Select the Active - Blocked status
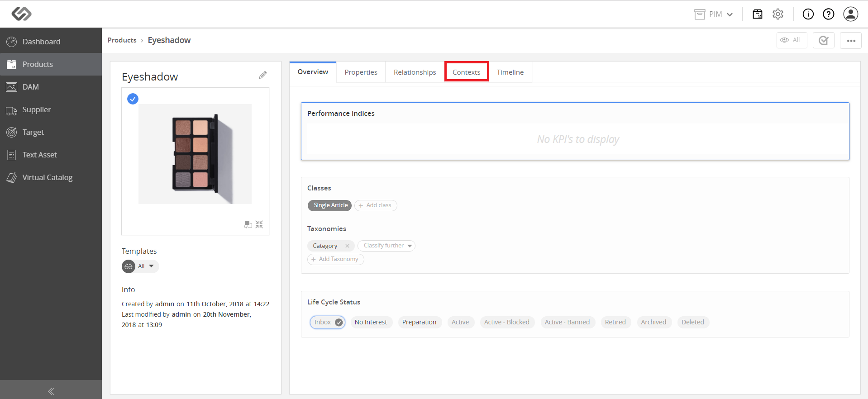 (x=507, y=322)
